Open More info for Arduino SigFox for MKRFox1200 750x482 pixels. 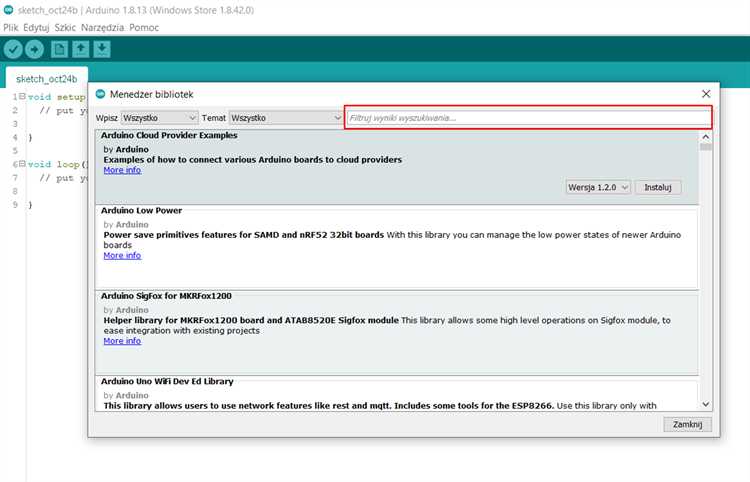(122, 341)
